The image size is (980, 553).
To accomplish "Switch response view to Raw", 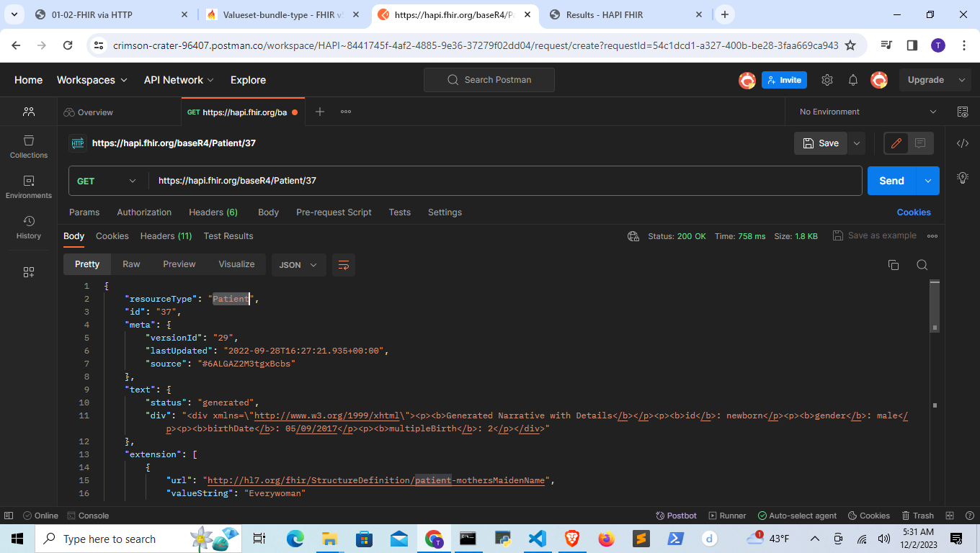I will (131, 264).
